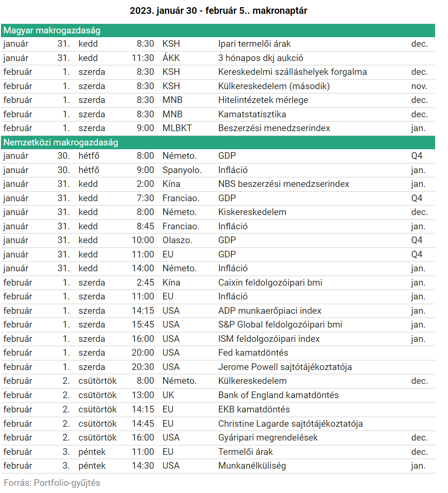Click the "Spanyolo." country cell
Viewport: 448px width, 493px height.
click(x=182, y=170)
